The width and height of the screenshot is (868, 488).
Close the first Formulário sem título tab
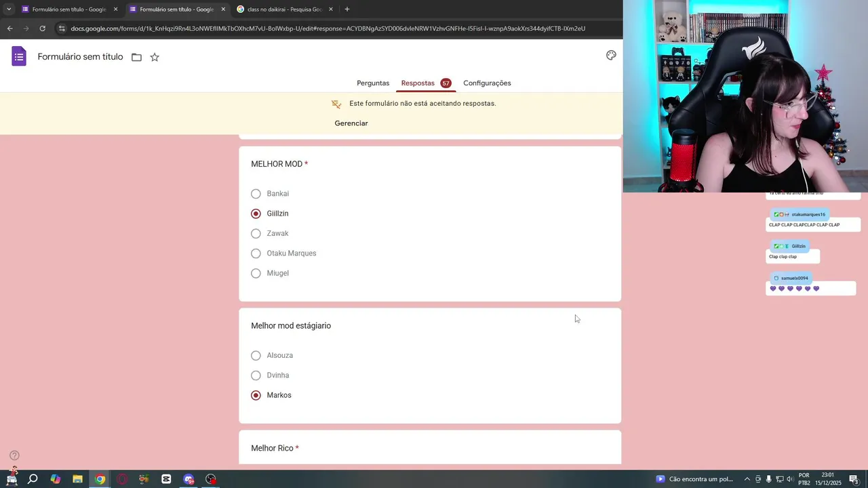click(x=115, y=9)
